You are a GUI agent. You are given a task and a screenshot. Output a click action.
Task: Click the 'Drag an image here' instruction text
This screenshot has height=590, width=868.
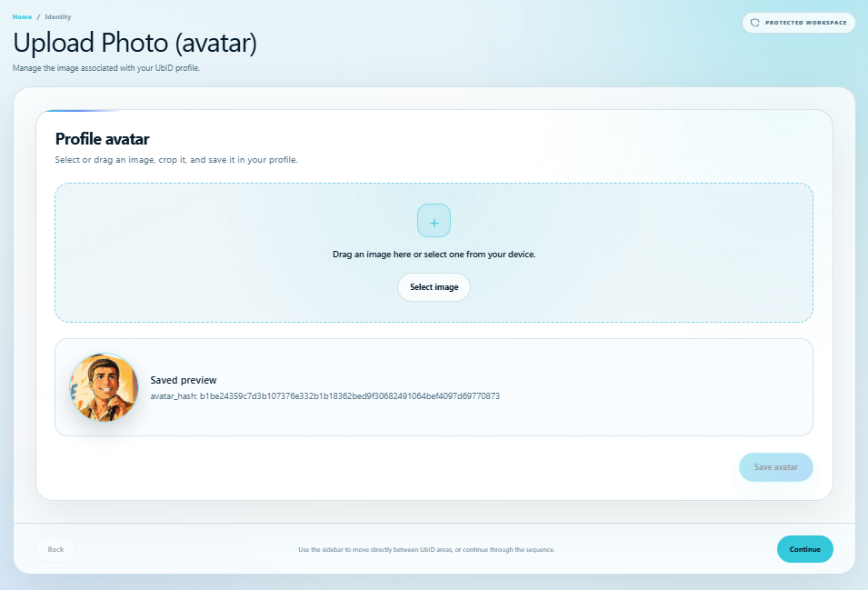pos(434,255)
